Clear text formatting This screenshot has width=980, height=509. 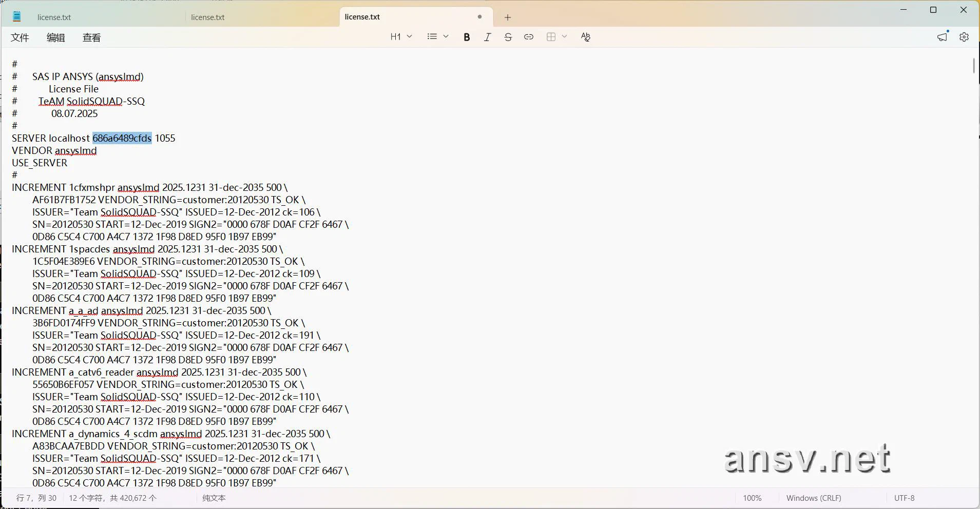click(585, 37)
